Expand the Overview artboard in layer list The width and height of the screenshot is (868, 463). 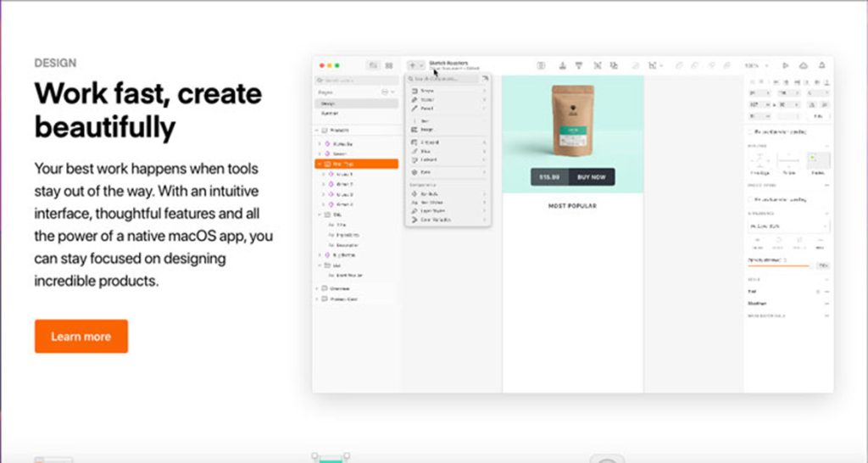(x=318, y=288)
